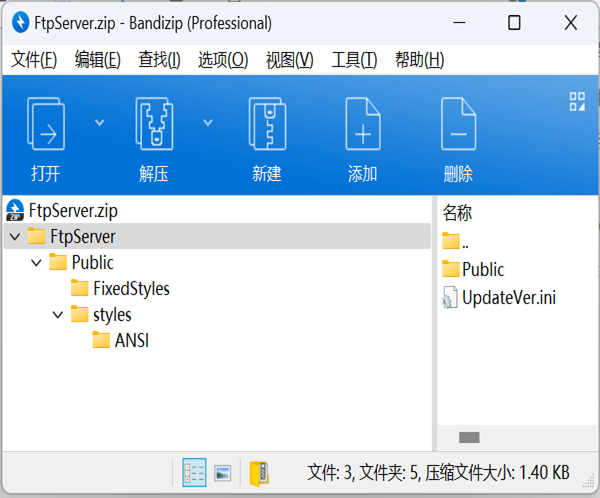The image size is (600, 498).
Task: Collapse the FtpServer folder chevron
Action: point(15,237)
